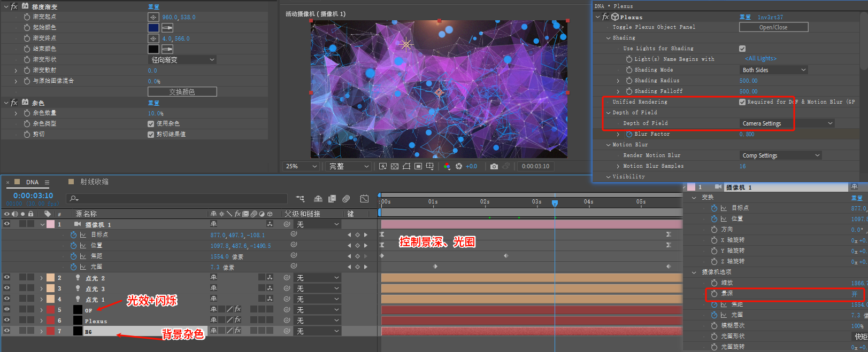Toggle frame blending icon in timeline header

(x=332, y=199)
